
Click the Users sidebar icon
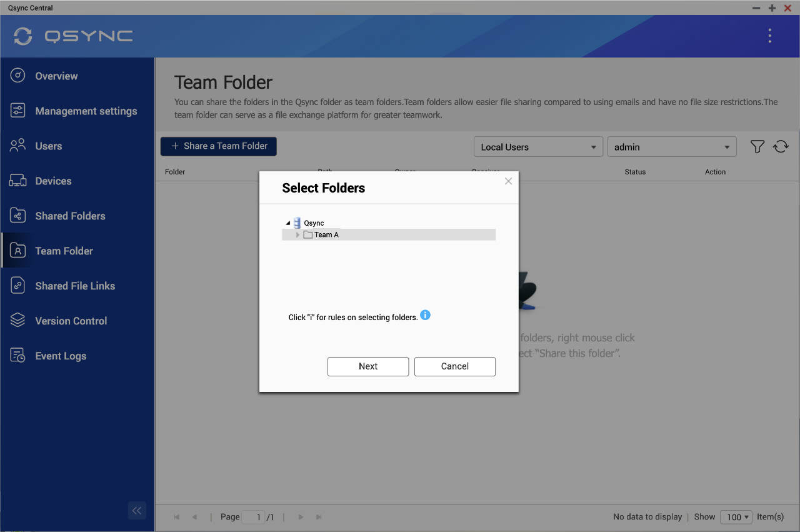coord(17,146)
